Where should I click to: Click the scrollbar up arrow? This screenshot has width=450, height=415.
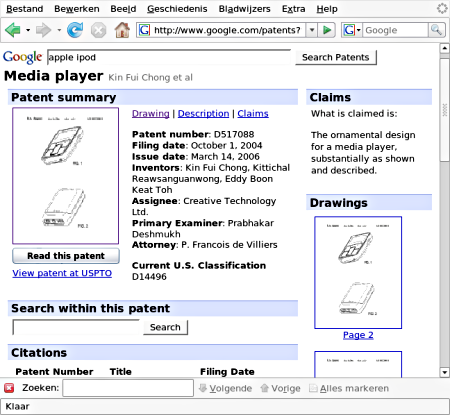[444, 48]
